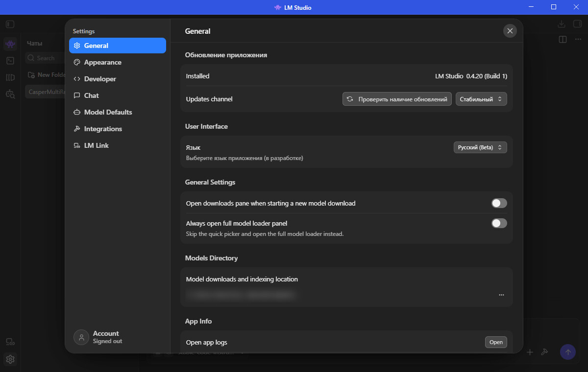Open the Integrations settings tab
Image resolution: width=588 pixels, height=372 pixels.
tap(118, 129)
